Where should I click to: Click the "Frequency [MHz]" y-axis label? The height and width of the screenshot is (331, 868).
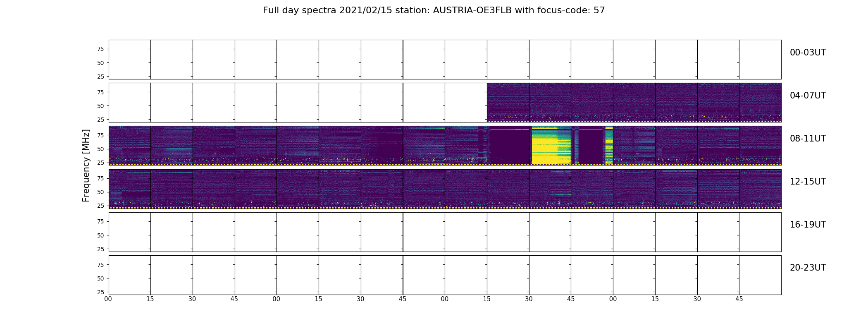click(x=86, y=165)
